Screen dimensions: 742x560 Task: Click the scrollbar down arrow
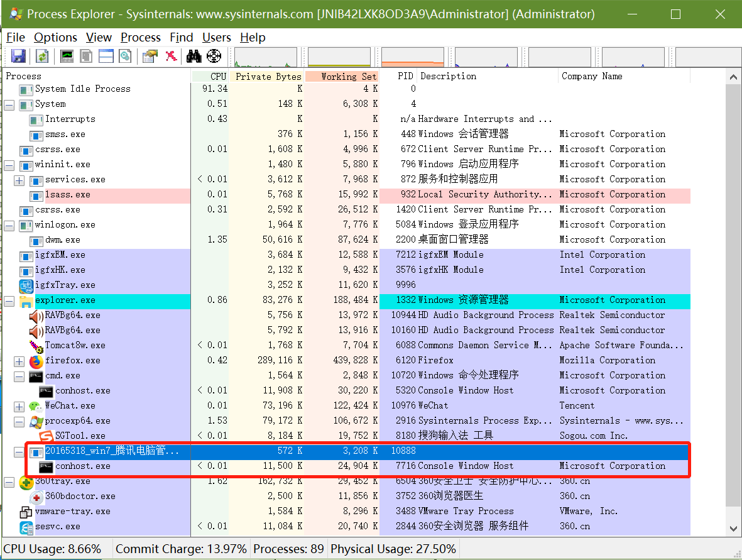(x=733, y=529)
